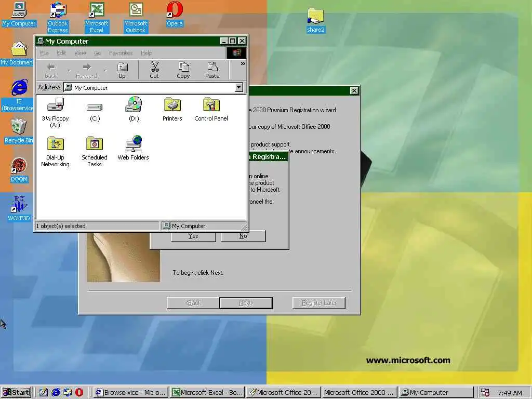Launch Internet Explorer from Quick Launch

(x=56, y=393)
